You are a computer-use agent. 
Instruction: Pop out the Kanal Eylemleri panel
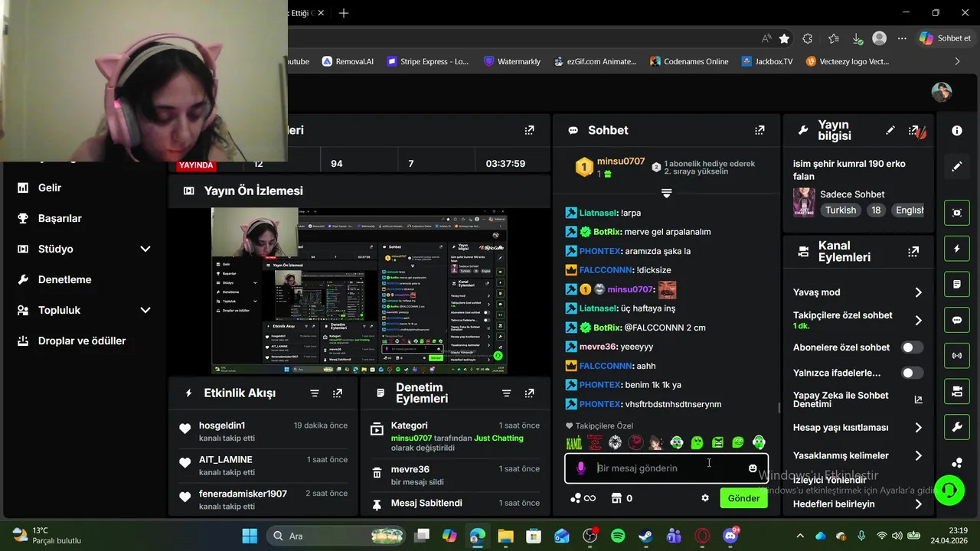coord(913,251)
